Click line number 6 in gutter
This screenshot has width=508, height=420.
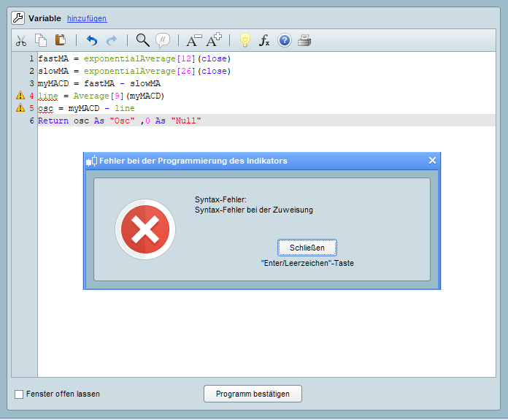coord(31,121)
